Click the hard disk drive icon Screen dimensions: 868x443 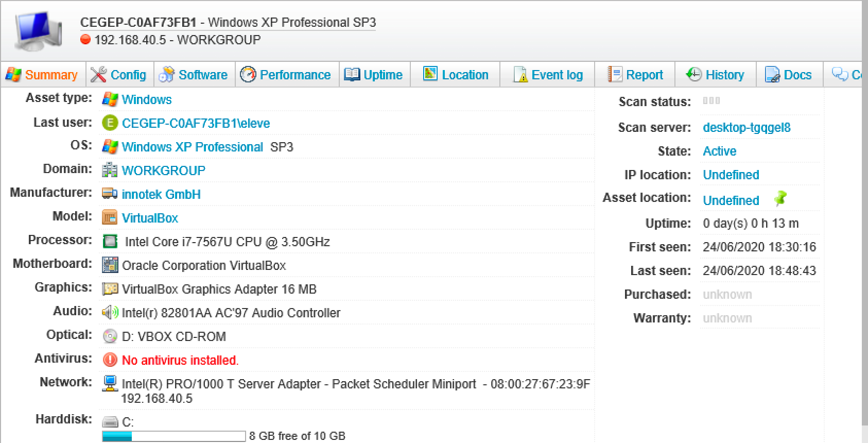pos(110,422)
